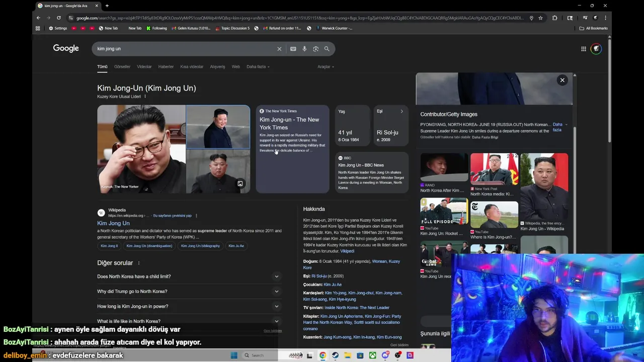
Task: Open the Kim Jong Un bibliography chip
Action: point(200,246)
